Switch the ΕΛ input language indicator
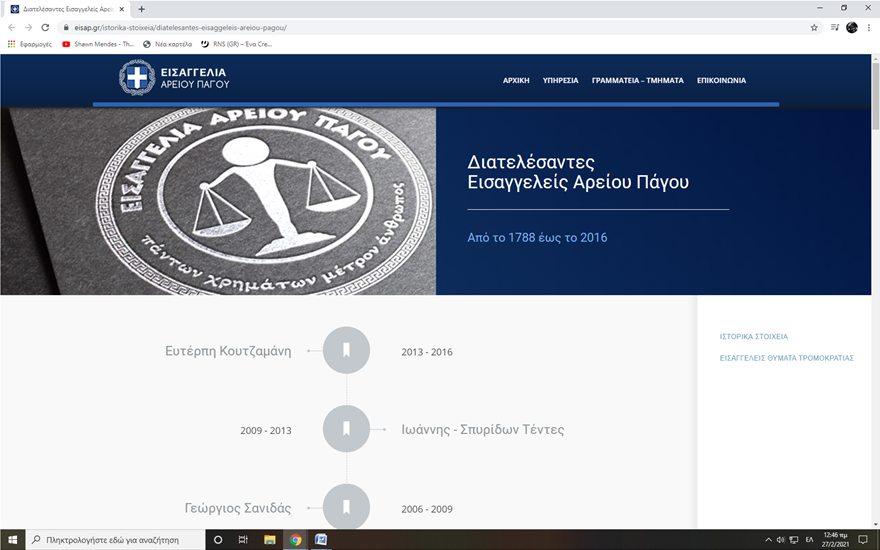The width and height of the screenshot is (880, 550). pyautogui.click(x=809, y=540)
